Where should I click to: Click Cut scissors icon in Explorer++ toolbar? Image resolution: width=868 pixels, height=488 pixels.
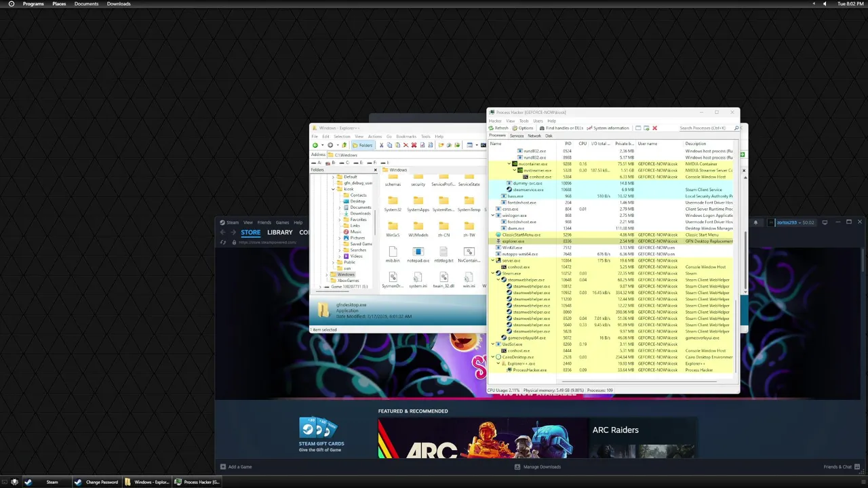(381, 145)
